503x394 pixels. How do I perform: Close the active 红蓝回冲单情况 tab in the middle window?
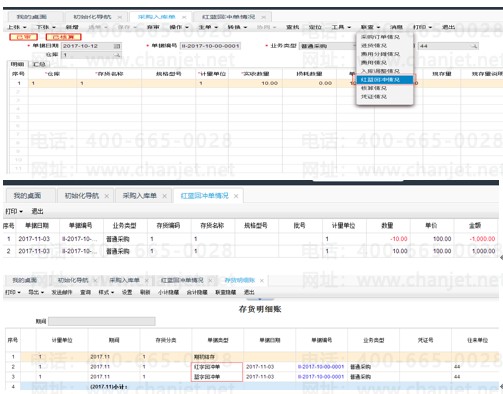[236, 196]
